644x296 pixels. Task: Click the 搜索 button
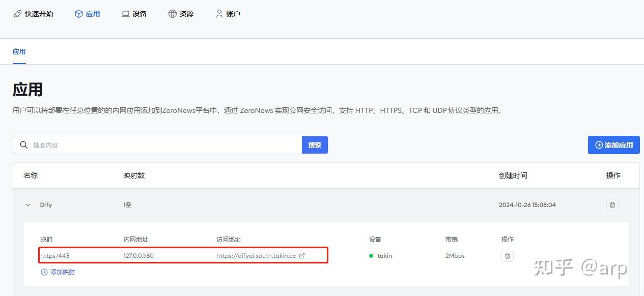[315, 145]
